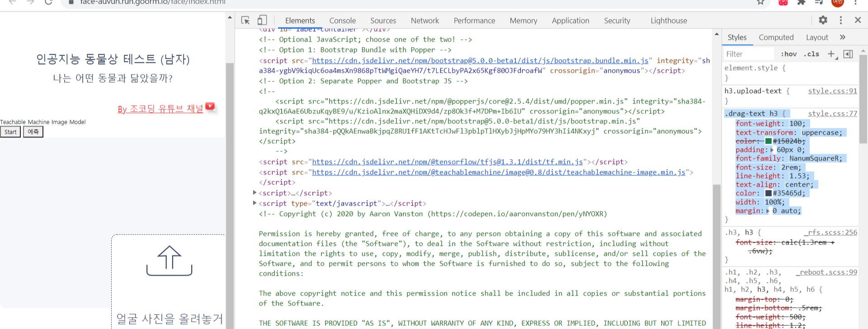This screenshot has height=329, width=868.
Task: Select the Styles sidebar tab
Action: coord(737,38)
